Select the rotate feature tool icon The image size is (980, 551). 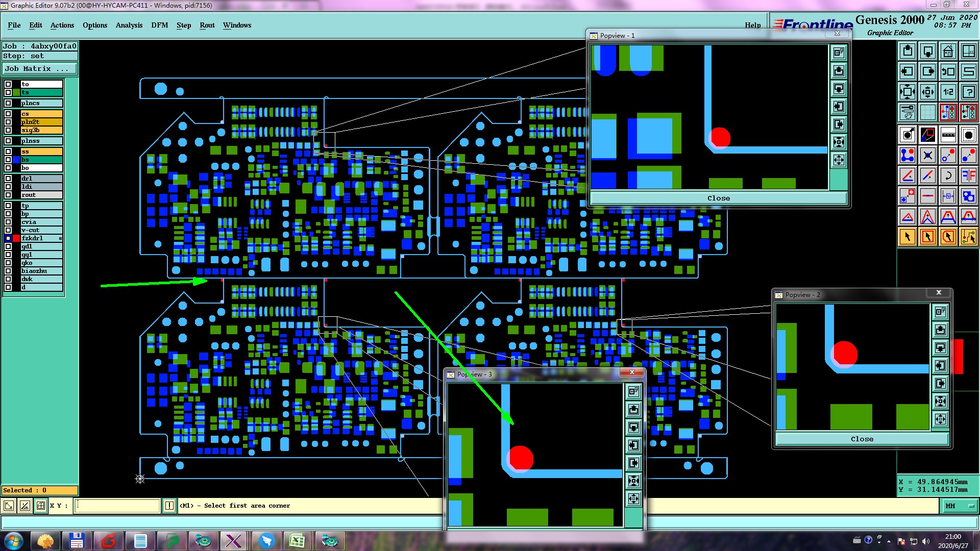point(948,176)
